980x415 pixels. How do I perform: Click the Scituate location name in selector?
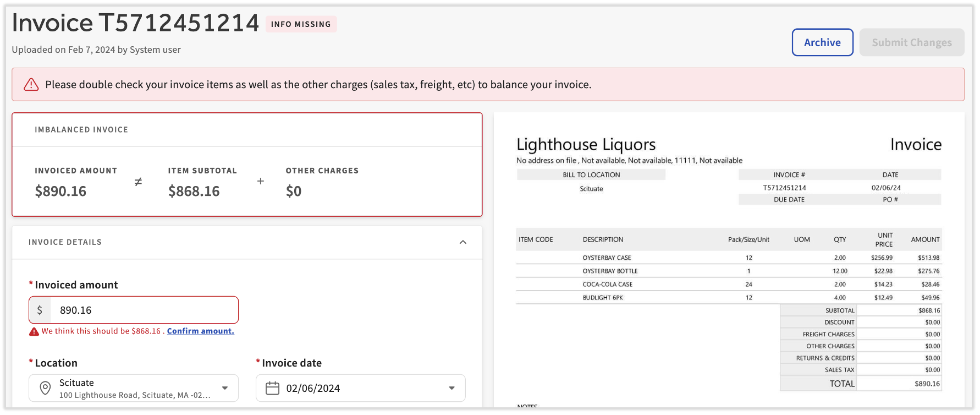point(76,383)
